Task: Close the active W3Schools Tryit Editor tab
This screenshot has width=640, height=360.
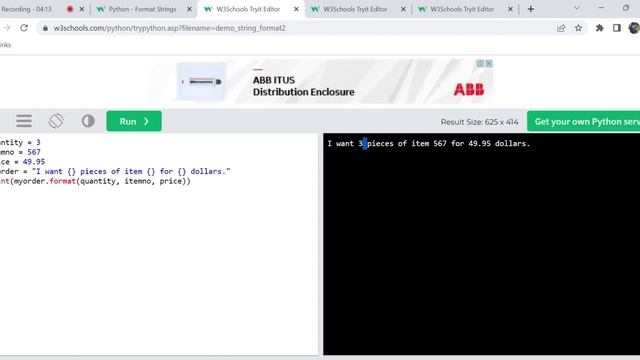Action: (x=296, y=9)
